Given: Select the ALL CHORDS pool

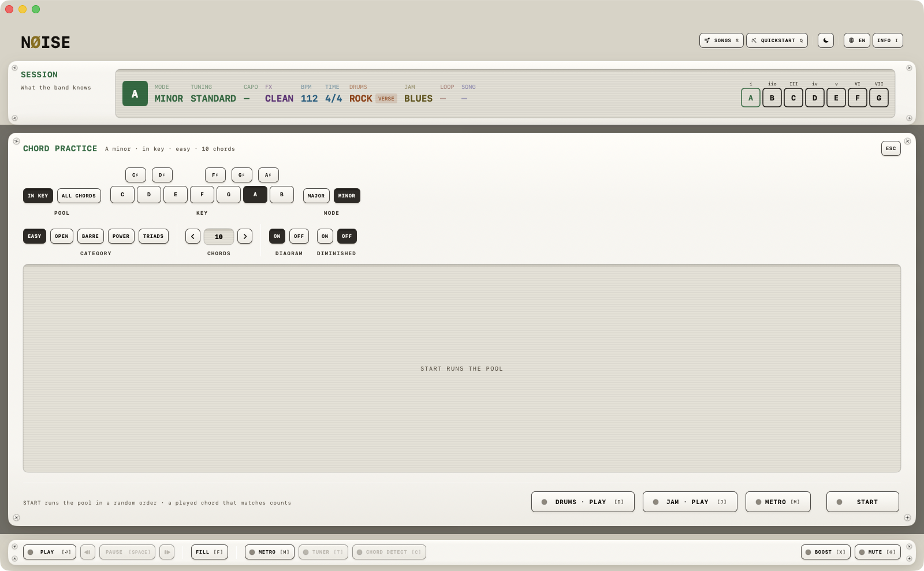Looking at the screenshot, I should tap(79, 196).
